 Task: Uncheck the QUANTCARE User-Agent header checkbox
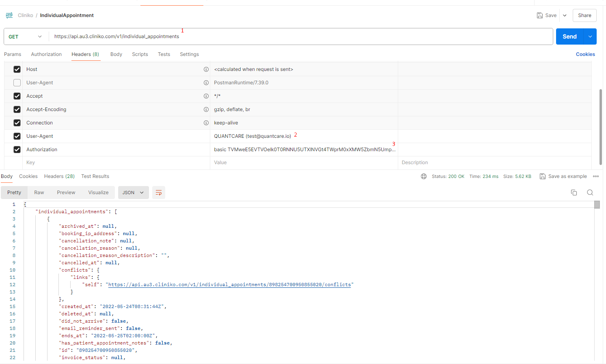(17, 136)
